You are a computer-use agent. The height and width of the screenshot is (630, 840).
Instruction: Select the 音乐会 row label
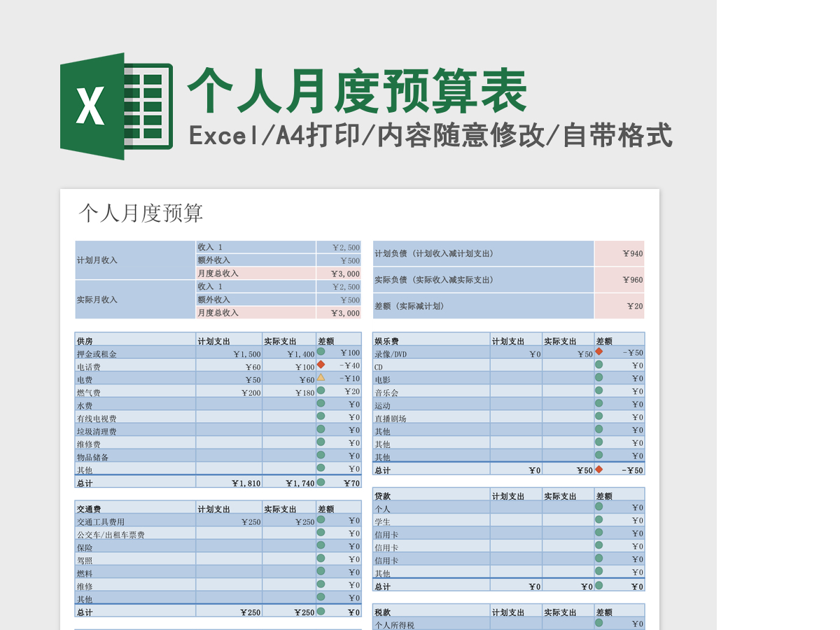tap(431, 391)
